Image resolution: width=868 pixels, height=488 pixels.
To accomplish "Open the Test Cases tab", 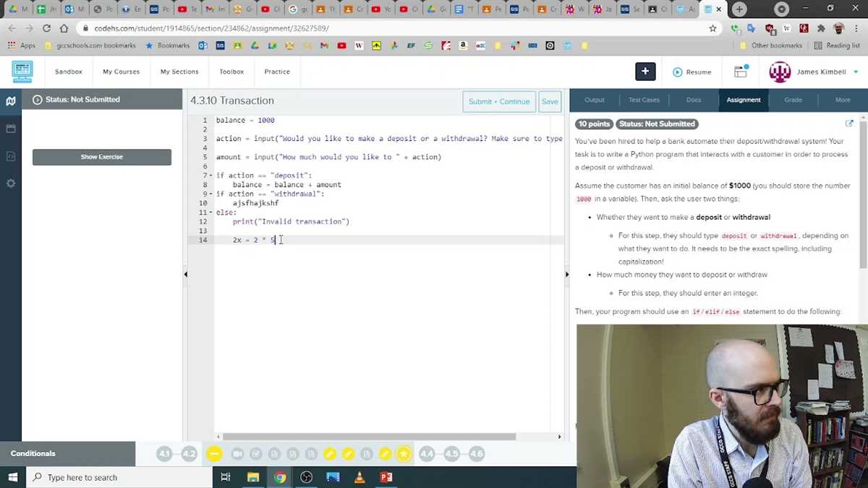I will click(644, 100).
